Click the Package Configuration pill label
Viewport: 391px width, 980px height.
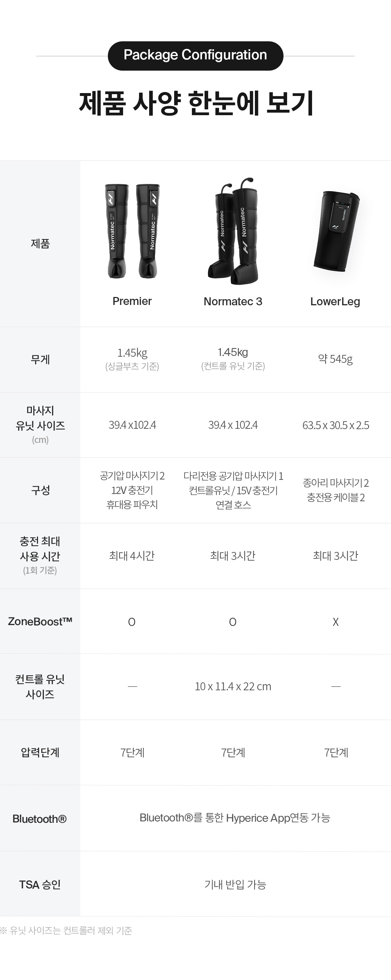tap(195, 55)
